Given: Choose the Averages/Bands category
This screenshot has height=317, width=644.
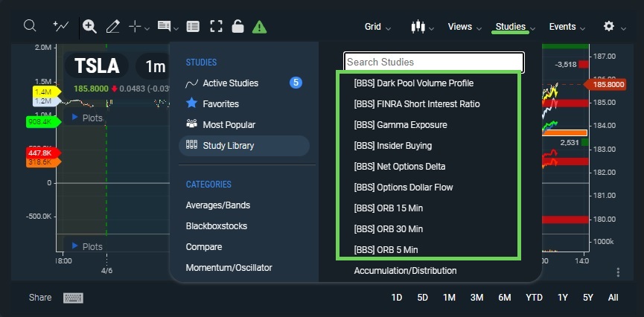Looking at the screenshot, I should (218, 205).
